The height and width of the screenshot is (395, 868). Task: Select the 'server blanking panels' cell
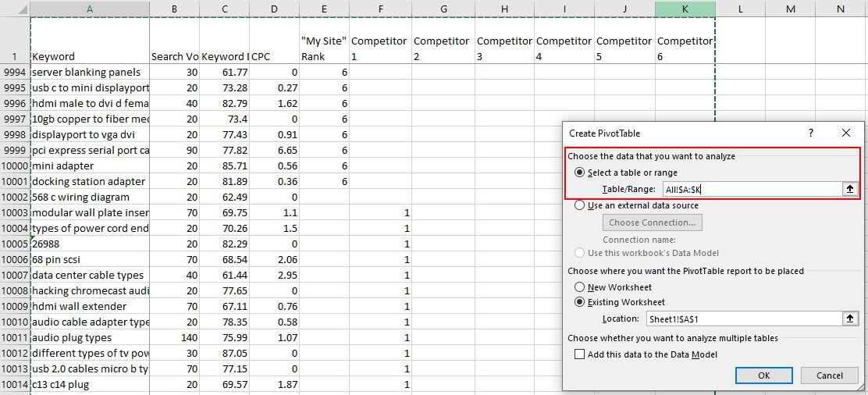[x=90, y=72]
